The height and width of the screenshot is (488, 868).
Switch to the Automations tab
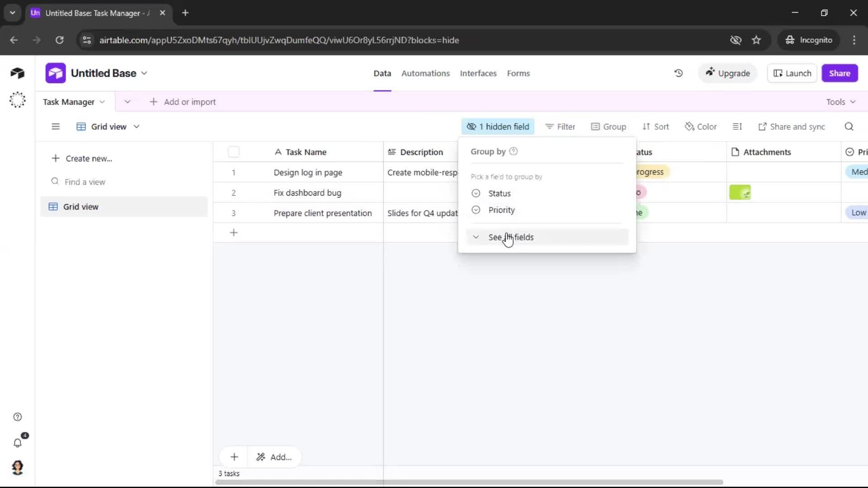[425, 73]
